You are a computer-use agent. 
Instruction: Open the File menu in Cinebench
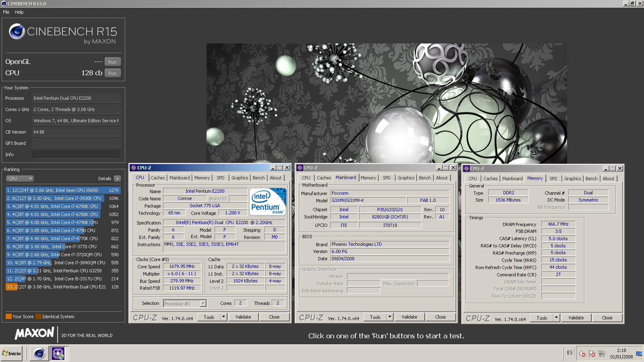coord(6,12)
